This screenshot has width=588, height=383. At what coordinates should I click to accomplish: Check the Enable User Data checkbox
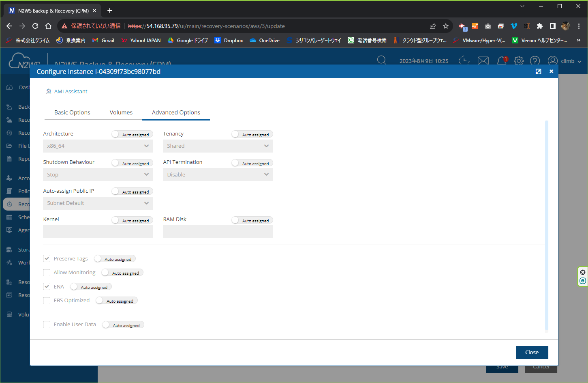(x=47, y=325)
